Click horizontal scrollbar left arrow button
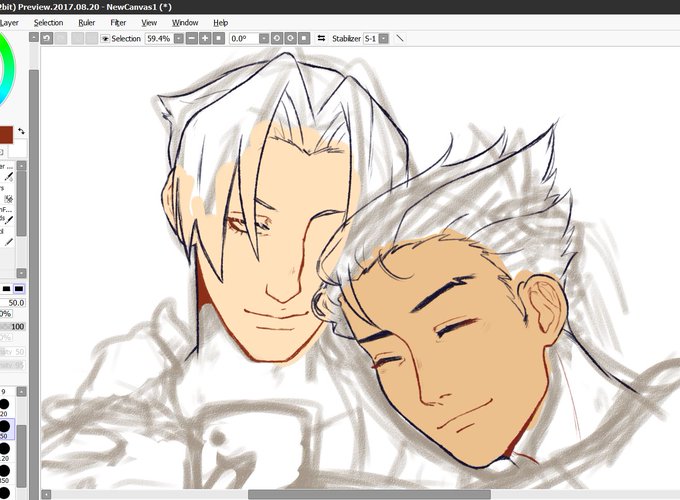This screenshot has width=680, height=500. coord(46,494)
